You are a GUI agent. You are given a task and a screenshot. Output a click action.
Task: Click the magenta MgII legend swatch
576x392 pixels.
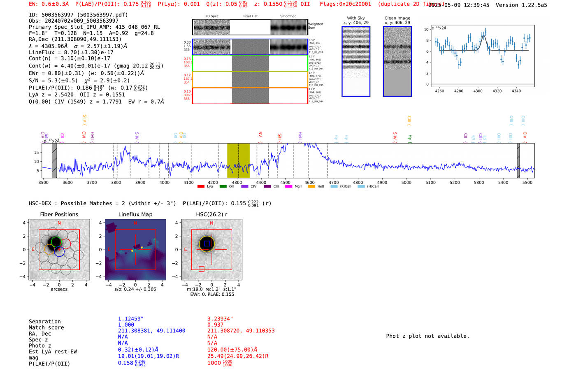(x=288, y=186)
